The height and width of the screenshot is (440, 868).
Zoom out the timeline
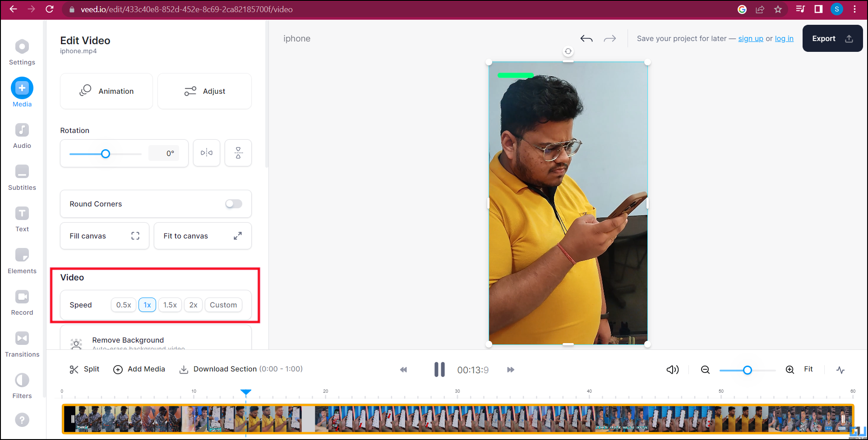click(x=705, y=370)
